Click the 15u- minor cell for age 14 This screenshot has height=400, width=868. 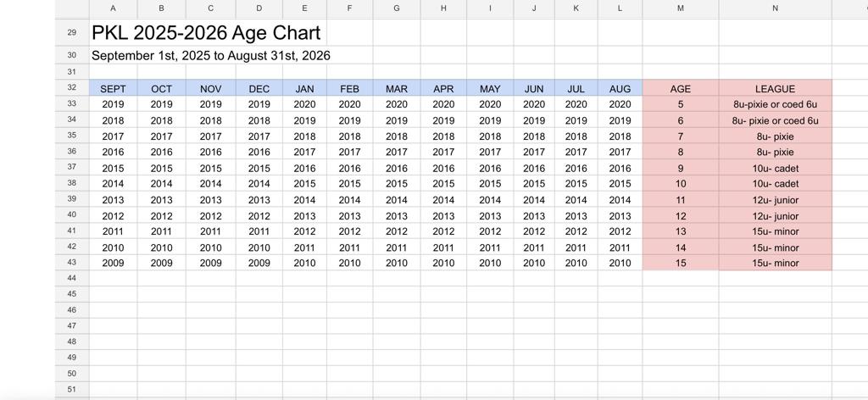click(x=775, y=247)
